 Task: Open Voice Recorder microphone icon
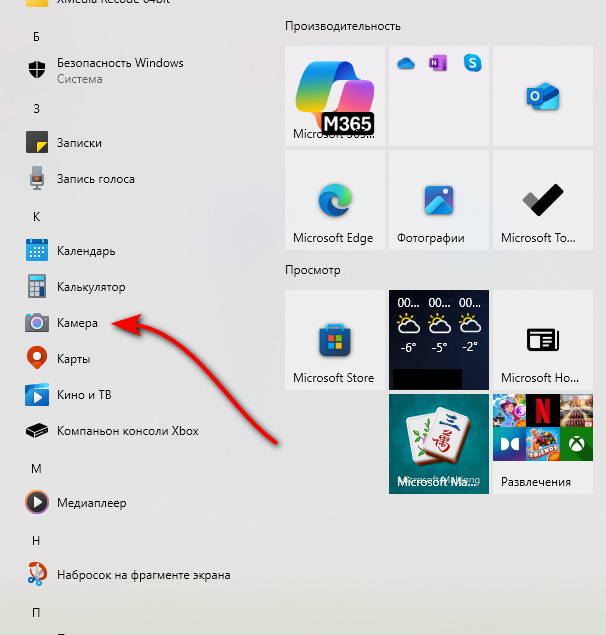click(x=37, y=178)
